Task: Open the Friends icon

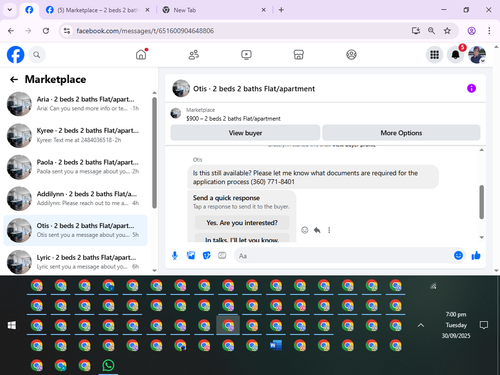Action: point(194,55)
